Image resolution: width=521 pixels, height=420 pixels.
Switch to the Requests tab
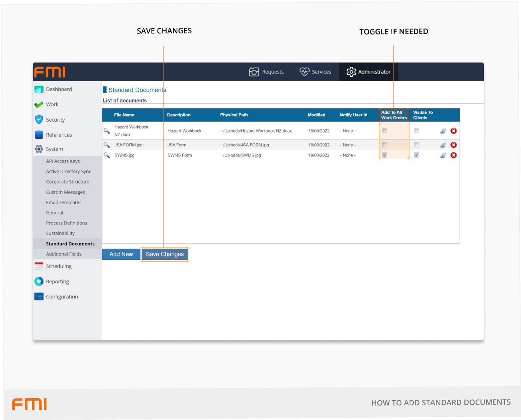click(266, 72)
